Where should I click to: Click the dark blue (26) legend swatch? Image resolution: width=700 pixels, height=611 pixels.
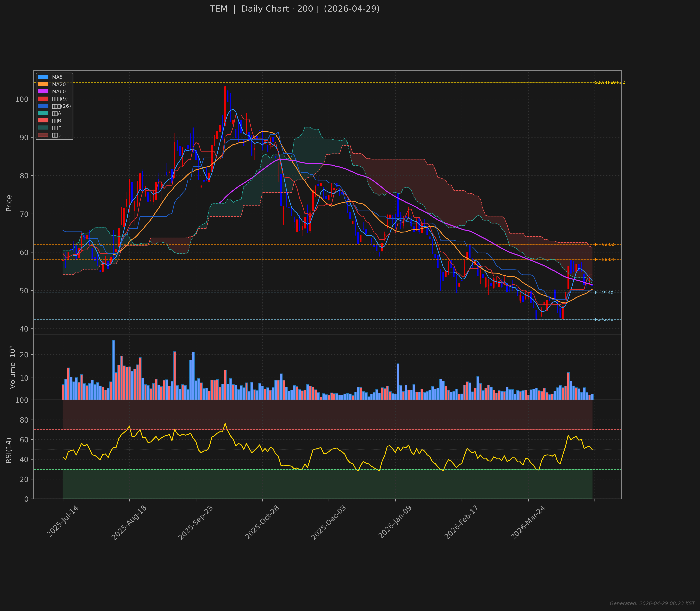tap(43, 106)
